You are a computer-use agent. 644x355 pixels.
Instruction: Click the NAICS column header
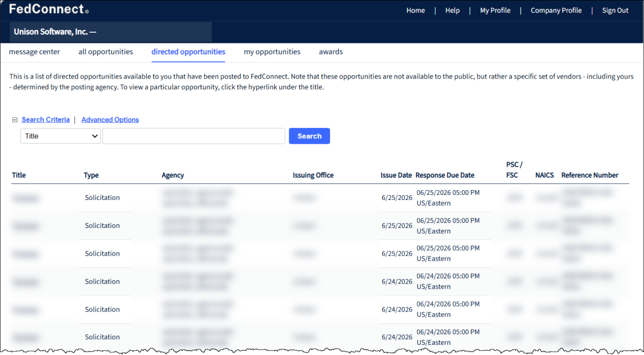(545, 175)
